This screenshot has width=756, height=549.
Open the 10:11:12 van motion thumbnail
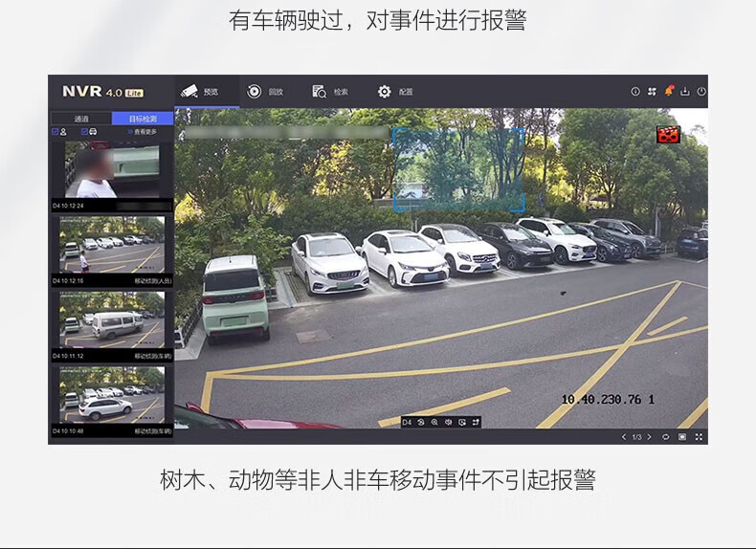tap(112, 319)
